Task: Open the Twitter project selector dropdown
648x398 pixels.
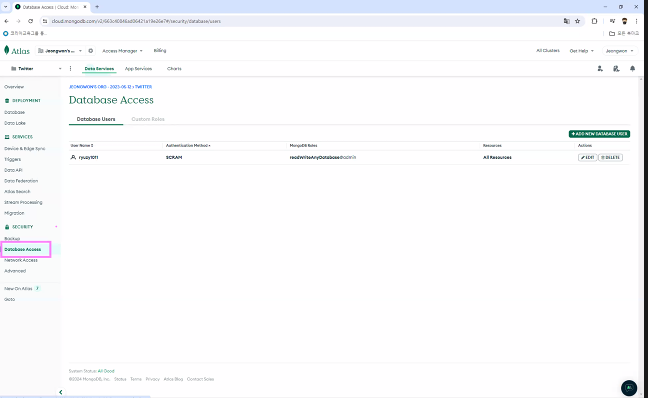Action: 36,69
